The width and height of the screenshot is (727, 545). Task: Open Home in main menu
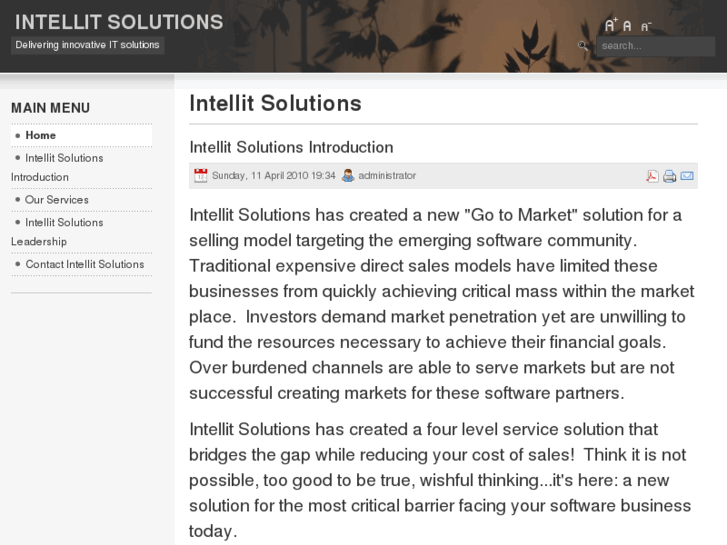coord(41,135)
